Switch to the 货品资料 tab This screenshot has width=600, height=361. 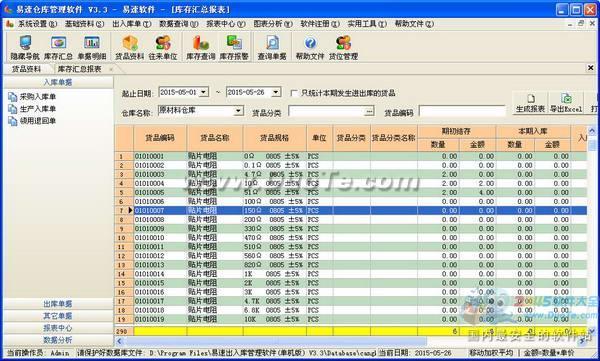click(26, 69)
